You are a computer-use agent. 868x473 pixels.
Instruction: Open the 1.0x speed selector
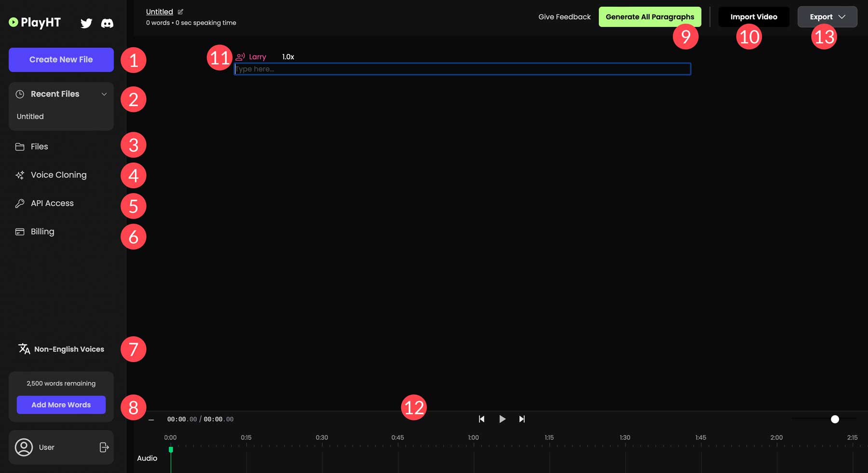pos(287,56)
